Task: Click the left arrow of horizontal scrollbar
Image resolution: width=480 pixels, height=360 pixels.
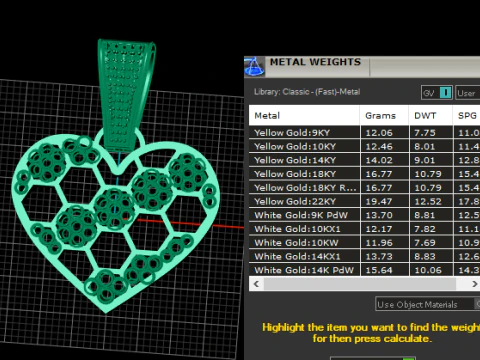Action: tap(256, 284)
